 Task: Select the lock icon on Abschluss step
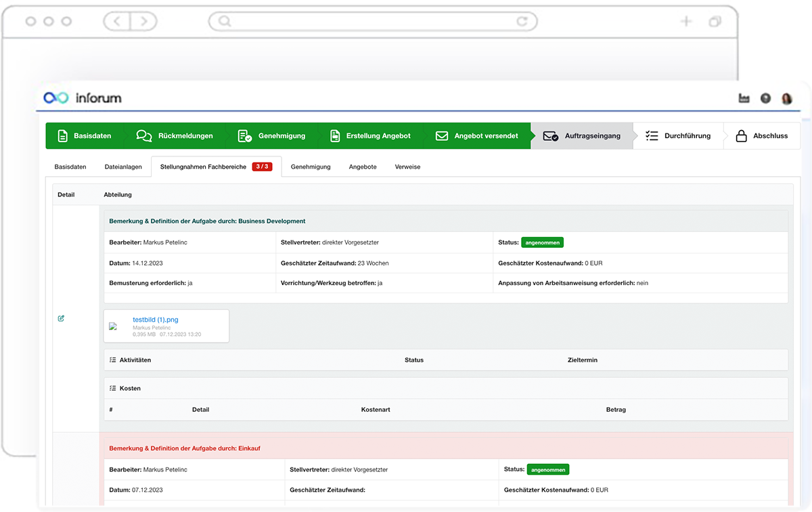[740, 135]
